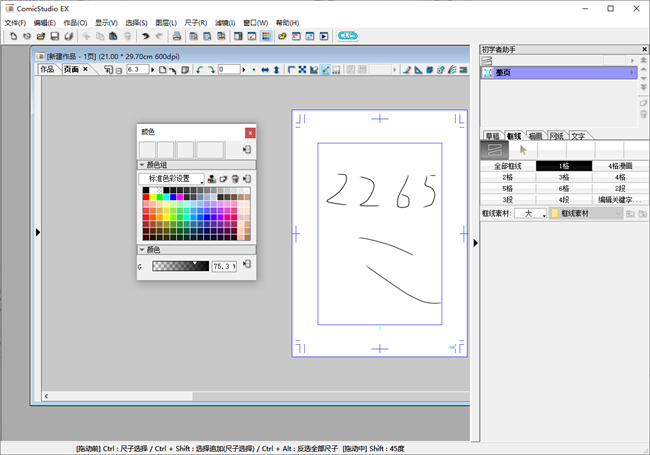Select the 4格漫画 frame option
Screen dimensions: 650x455
click(620, 166)
